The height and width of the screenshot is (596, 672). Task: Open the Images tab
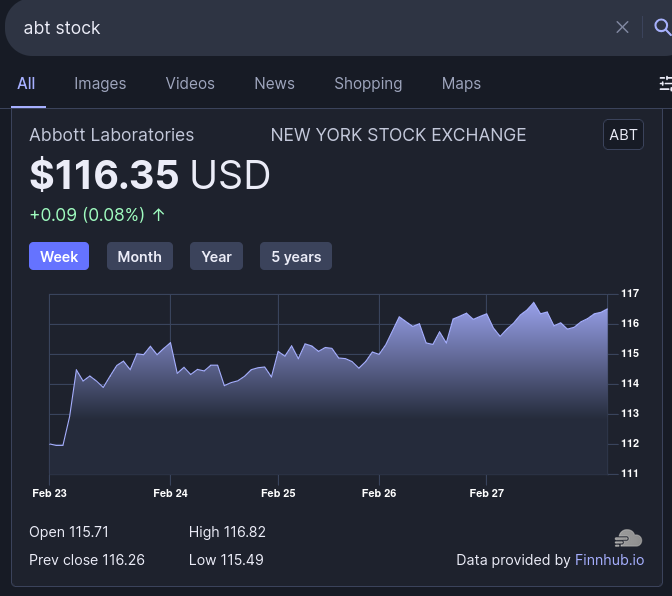coord(100,84)
